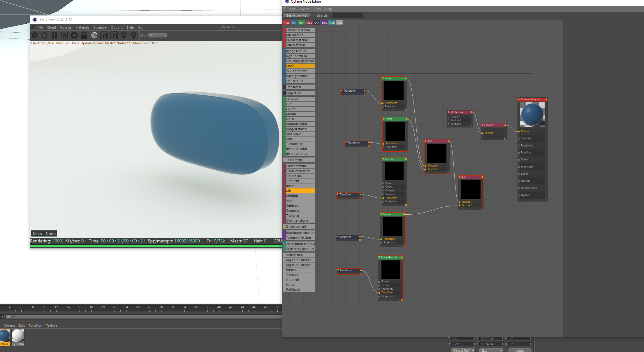Pause the Live Viewer render

pyautogui.click(x=54, y=35)
